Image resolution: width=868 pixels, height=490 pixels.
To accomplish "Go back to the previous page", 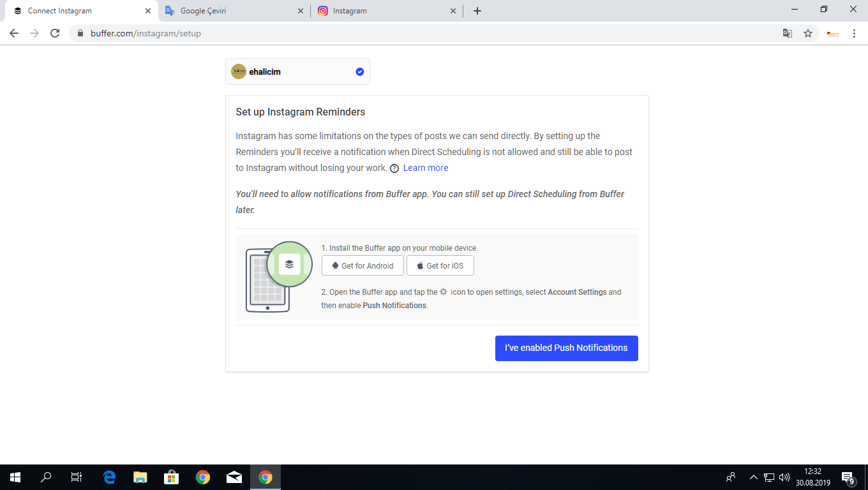I will coord(14,33).
